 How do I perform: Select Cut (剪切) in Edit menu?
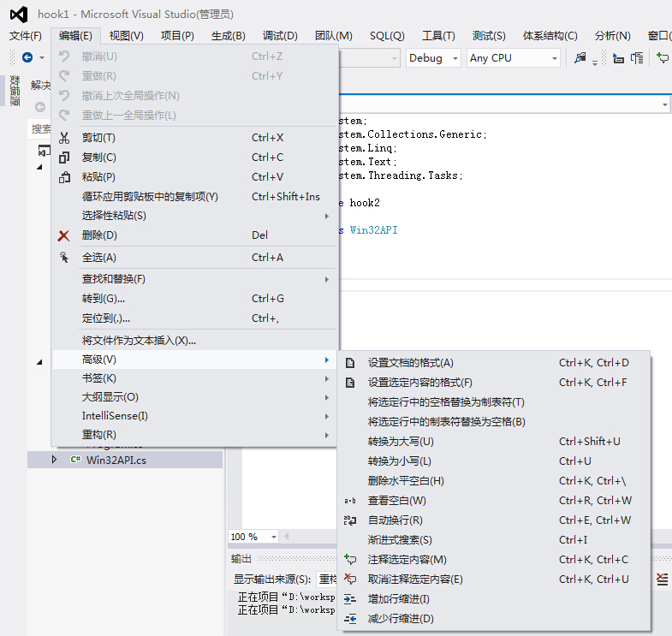pos(194,138)
